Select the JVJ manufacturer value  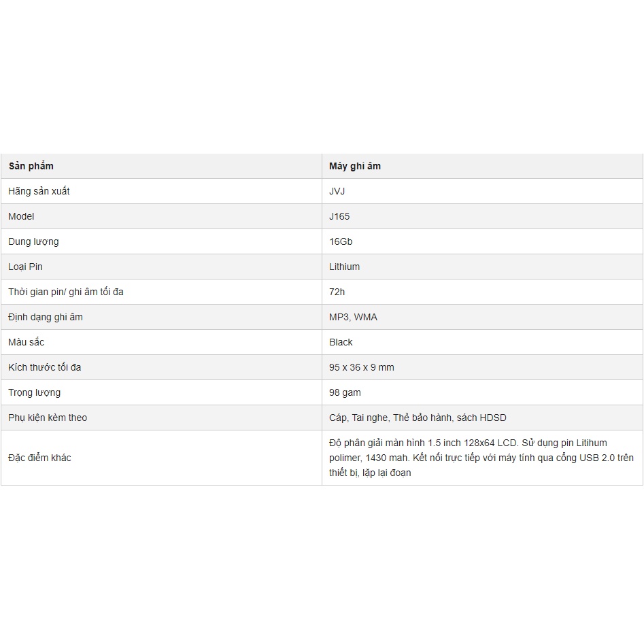[x=337, y=191]
